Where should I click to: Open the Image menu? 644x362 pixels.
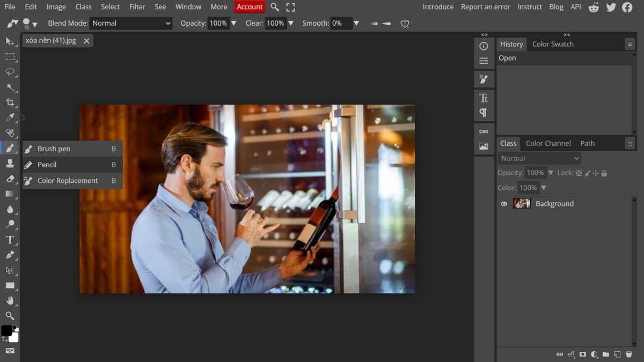point(56,7)
